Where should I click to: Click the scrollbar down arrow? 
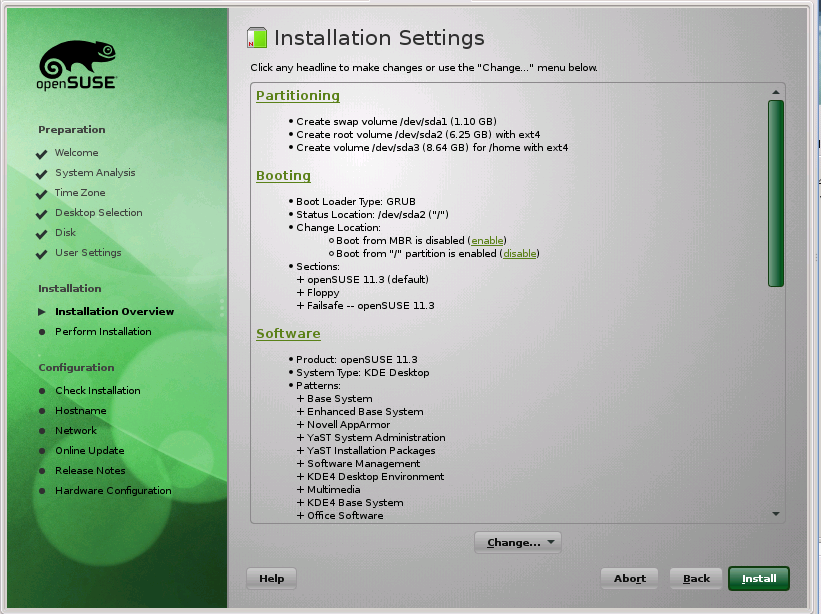pos(776,514)
